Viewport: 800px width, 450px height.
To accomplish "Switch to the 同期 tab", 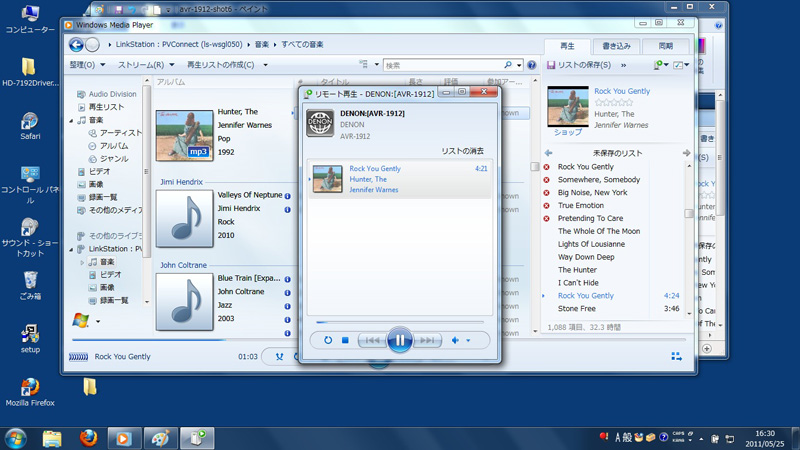I will (x=666, y=46).
